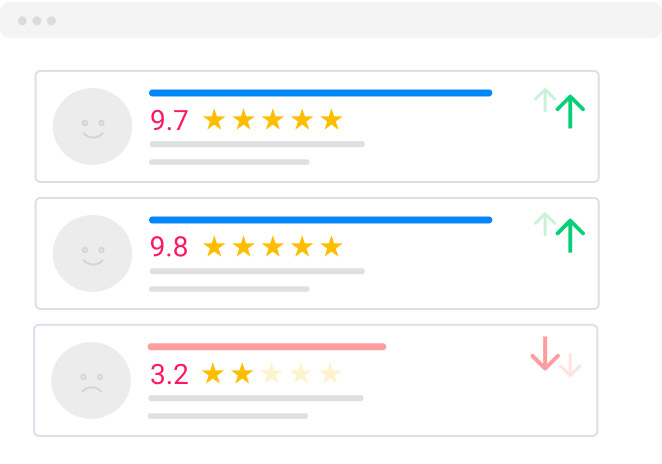Click the red bar on the 3.2 card
Viewport: 662px width, 464px height.
(x=267, y=347)
